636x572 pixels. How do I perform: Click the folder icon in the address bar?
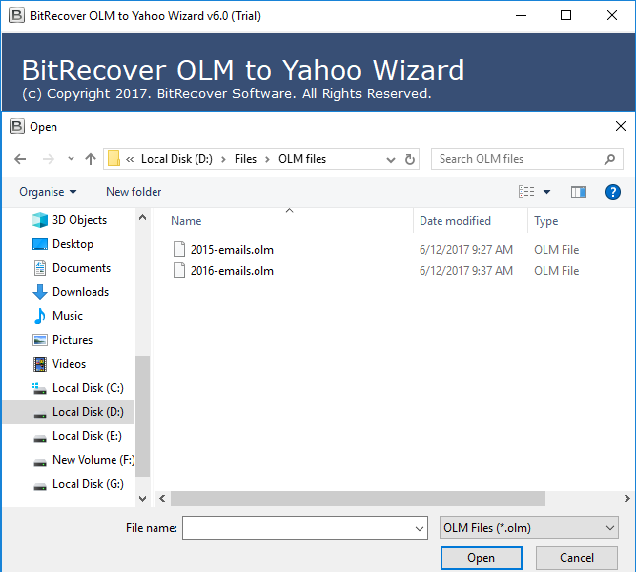pos(114,159)
